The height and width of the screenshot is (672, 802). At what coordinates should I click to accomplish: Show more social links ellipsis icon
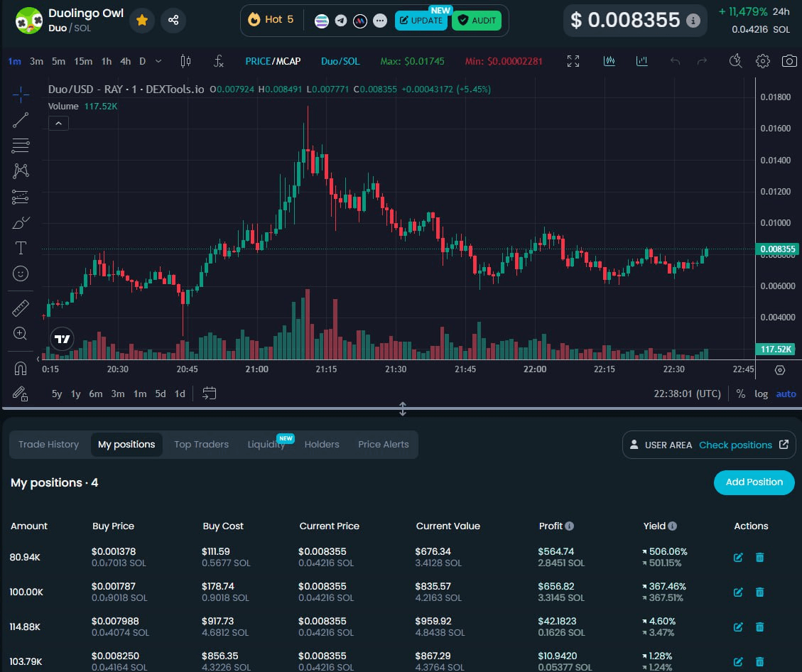click(379, 21)
